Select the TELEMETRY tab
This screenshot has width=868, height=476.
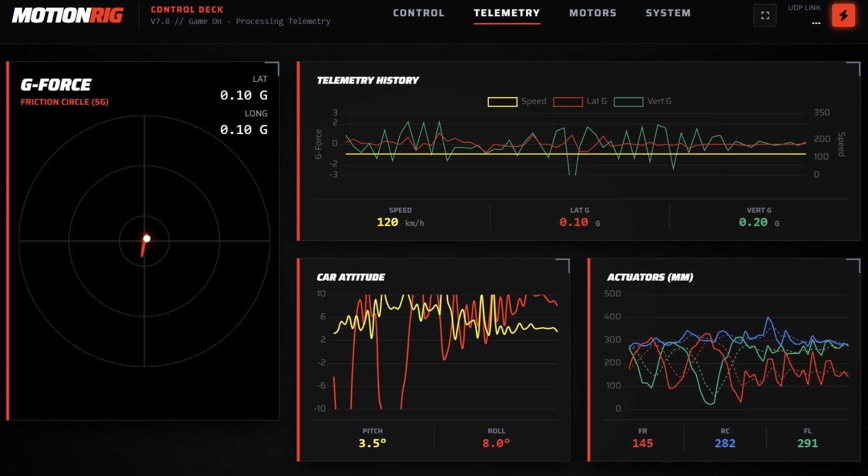click(507, 13)
